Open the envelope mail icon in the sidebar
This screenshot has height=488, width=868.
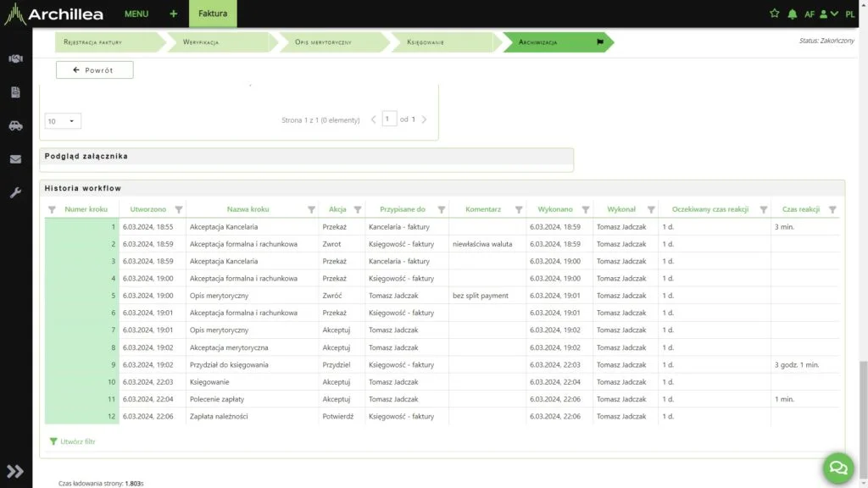(15, 158)
